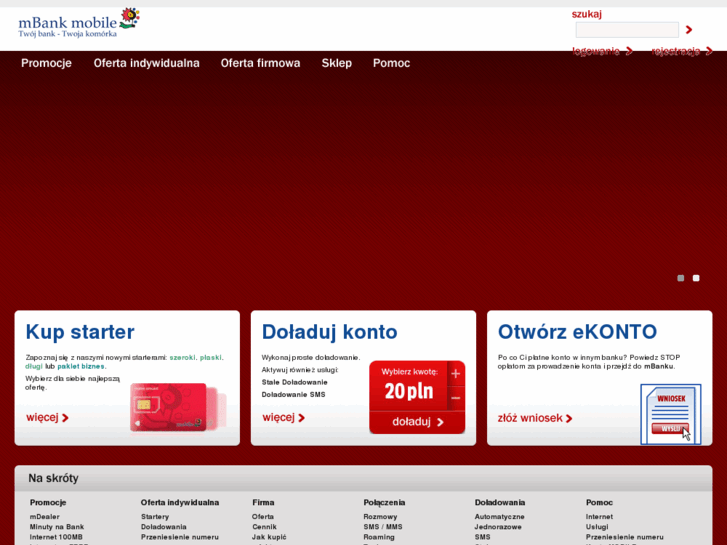The height and width of the screenshot is (545, 727).
Task: Open the Jednorazowe shortcut
Action: 498,527
